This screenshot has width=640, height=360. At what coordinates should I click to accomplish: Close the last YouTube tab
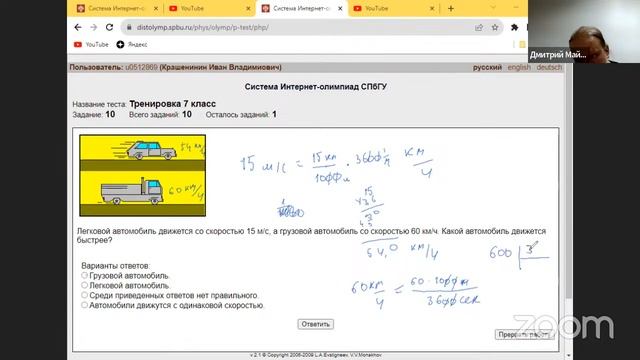click(432, 8)
